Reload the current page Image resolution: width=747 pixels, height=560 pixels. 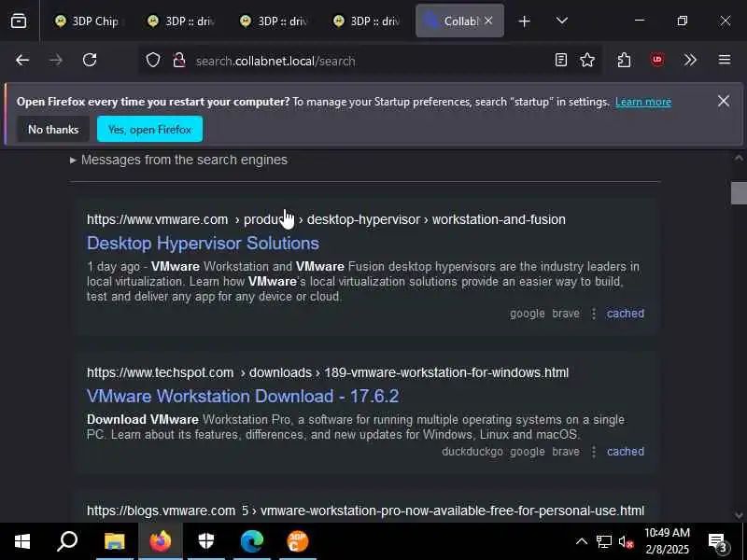(90, 61)
